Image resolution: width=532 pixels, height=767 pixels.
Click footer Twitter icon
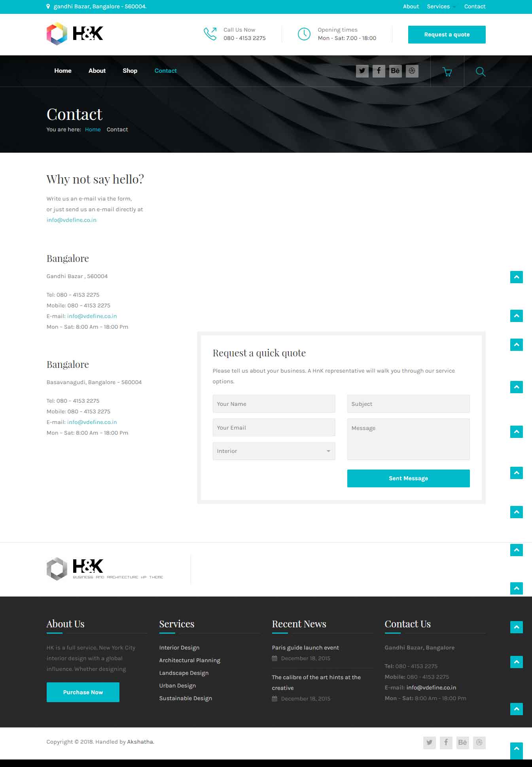click(429, 742)
